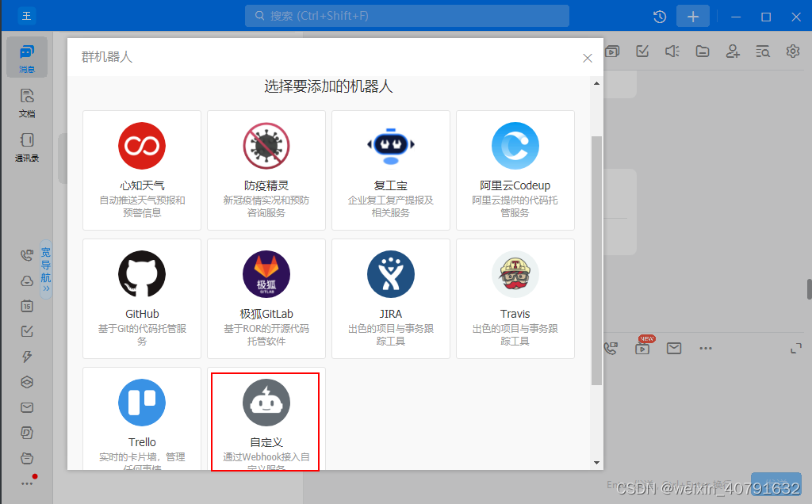Image resolution: width=812 pixels, height=504 pixels.
Task: Choose the 极狐GitLab robot
Action: tap(266, 299)
